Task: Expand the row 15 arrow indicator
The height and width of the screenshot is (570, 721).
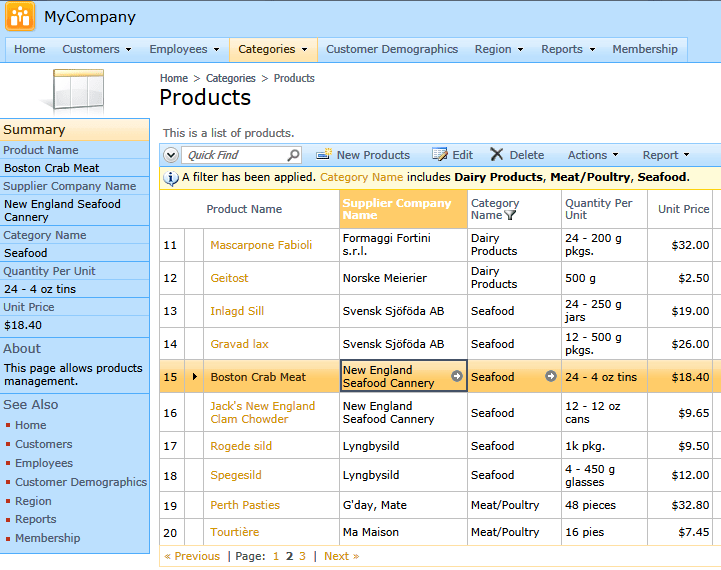Action: [x=195, y=376]
